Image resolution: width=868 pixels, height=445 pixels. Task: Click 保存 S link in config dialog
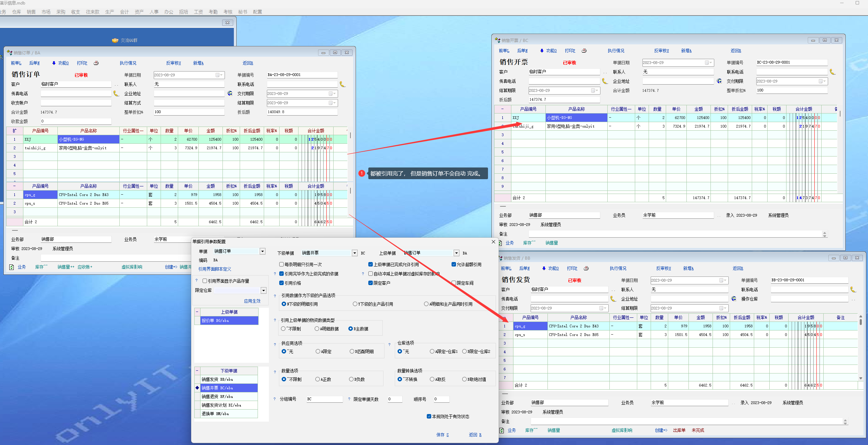[x=442, y=435]
